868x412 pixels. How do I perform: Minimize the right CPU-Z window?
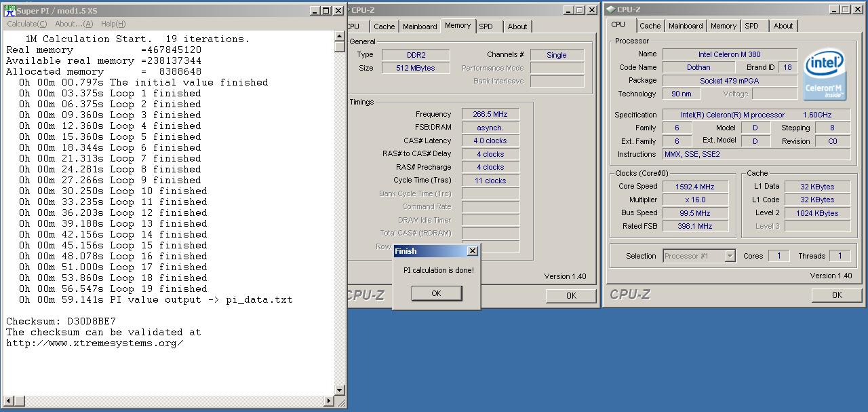(x=835, y=10)
